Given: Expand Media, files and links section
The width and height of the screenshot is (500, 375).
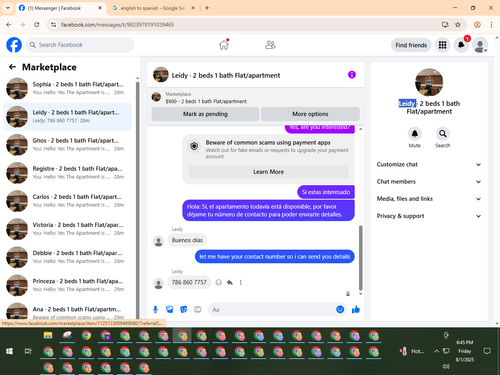Looking at the screenshot, I should click(x=429, y=199).
